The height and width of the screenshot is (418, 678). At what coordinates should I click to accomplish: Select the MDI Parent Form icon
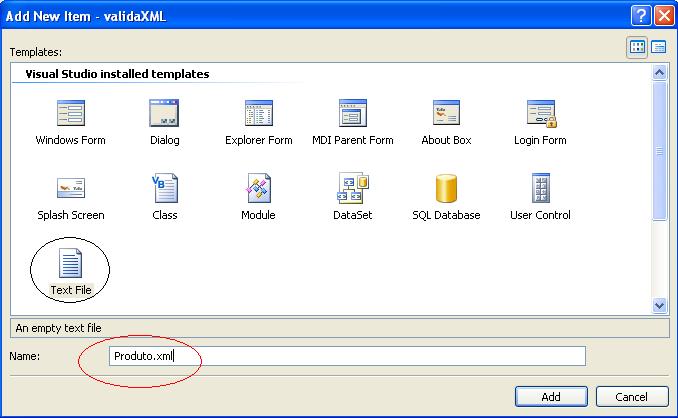pos(353,113)
